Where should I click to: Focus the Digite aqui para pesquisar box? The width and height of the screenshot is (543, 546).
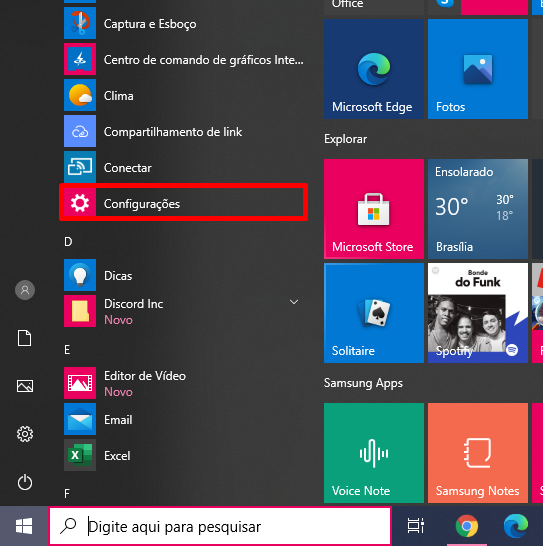coord(220,526)
